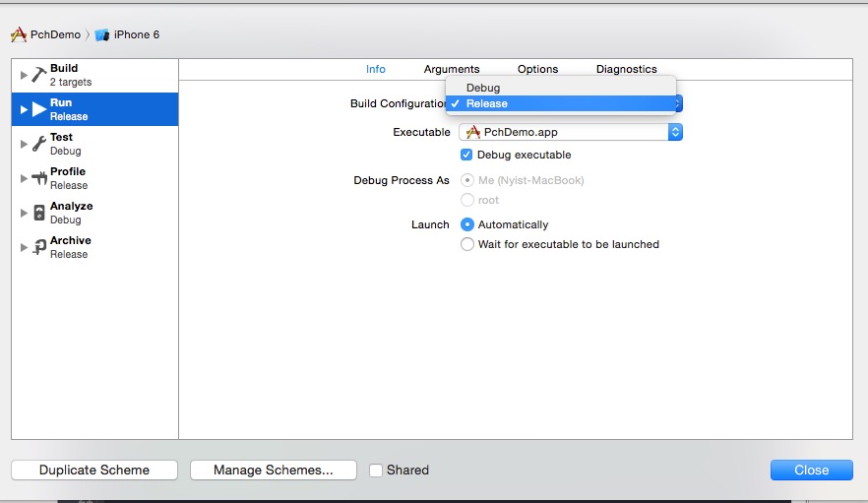Choose the Automatically launch option
The height and width of the screenshot is (503, 868).
467,224
